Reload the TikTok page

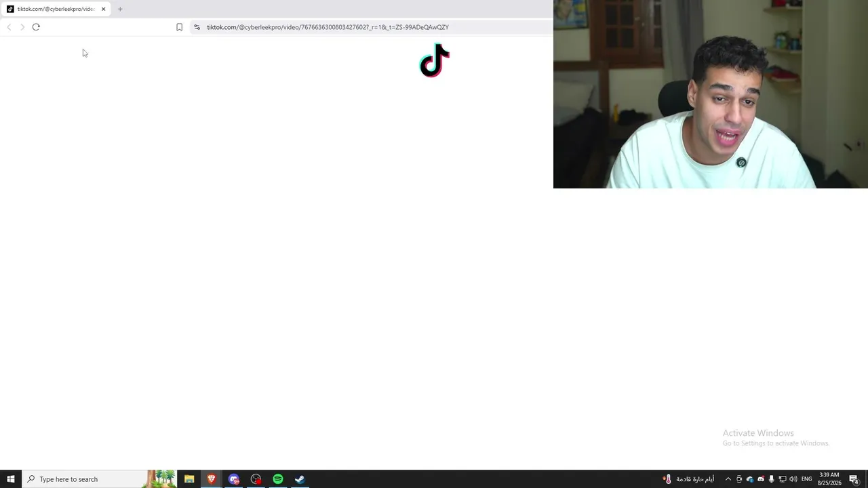[36, 27]
